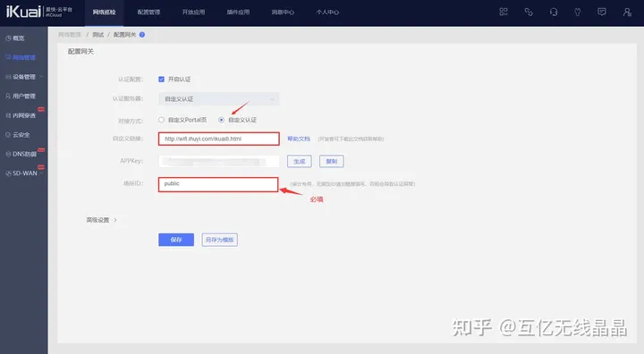Image resolution: width=644 pixels, height=354 pixels.
Task: Click the shield icon beside 云安全
Action: (8, 135)
